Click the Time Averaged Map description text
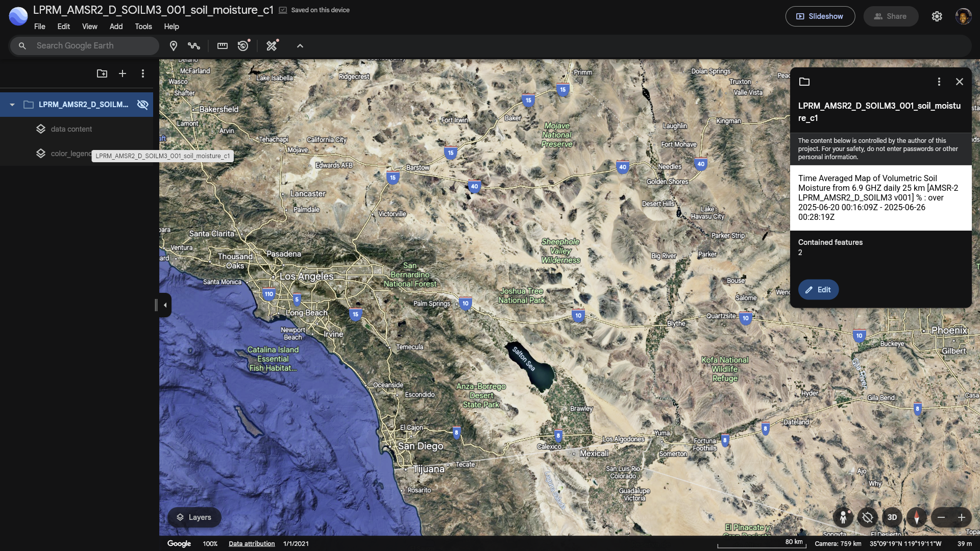980x551 pixels. tap(878, 197)
